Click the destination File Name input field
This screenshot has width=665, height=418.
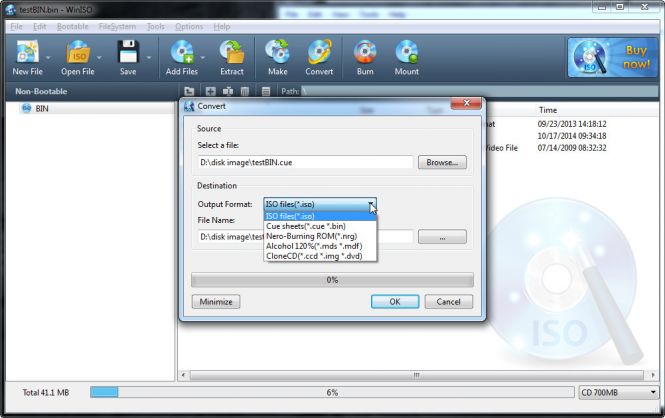pyautogui.click(x=305, y=237)
